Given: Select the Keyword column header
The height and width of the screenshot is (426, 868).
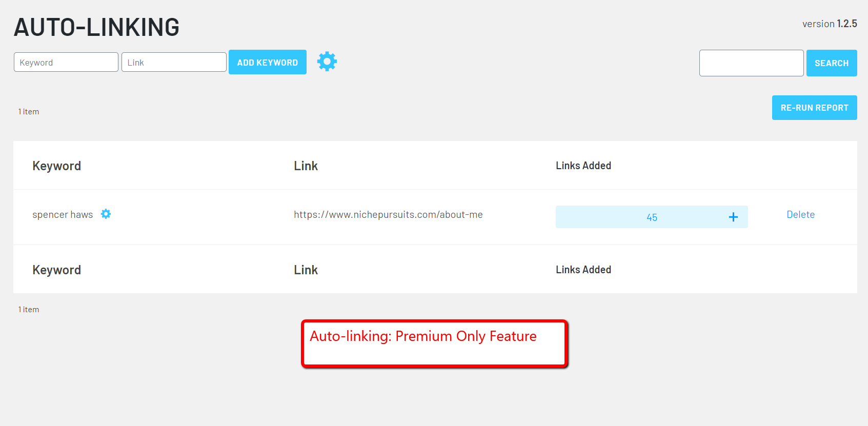Looking at the screenshot, I should coord(56,165).
